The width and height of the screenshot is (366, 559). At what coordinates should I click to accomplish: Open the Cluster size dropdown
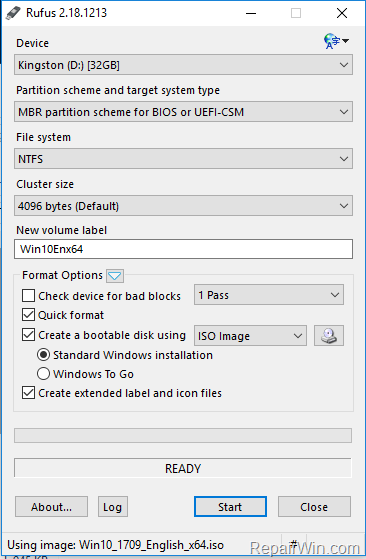183,206
